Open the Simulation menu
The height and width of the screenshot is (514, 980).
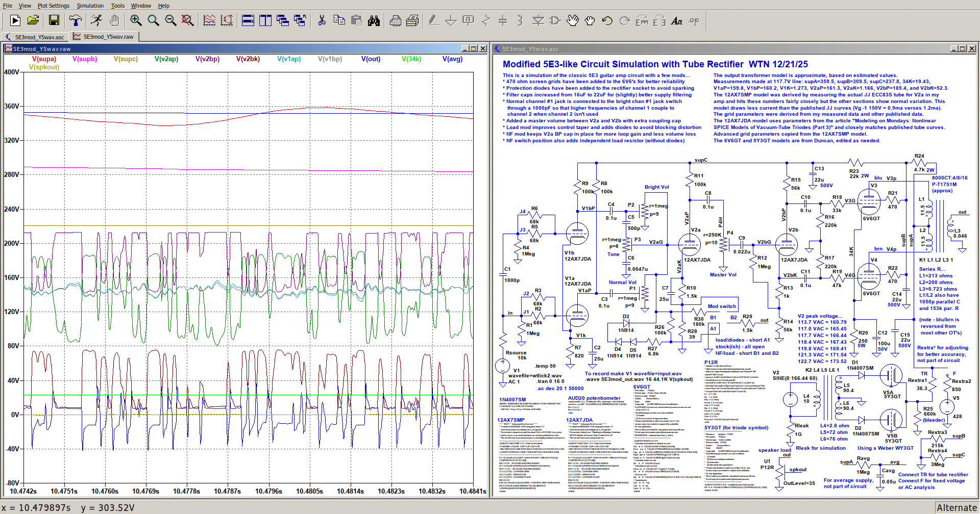pyautogui.click(x=90, y=6)
